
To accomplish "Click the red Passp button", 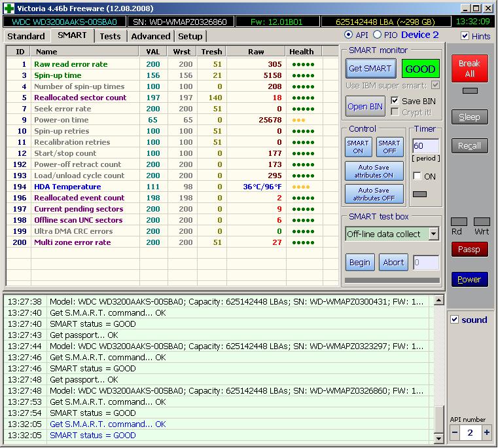I will click(469, 250).
